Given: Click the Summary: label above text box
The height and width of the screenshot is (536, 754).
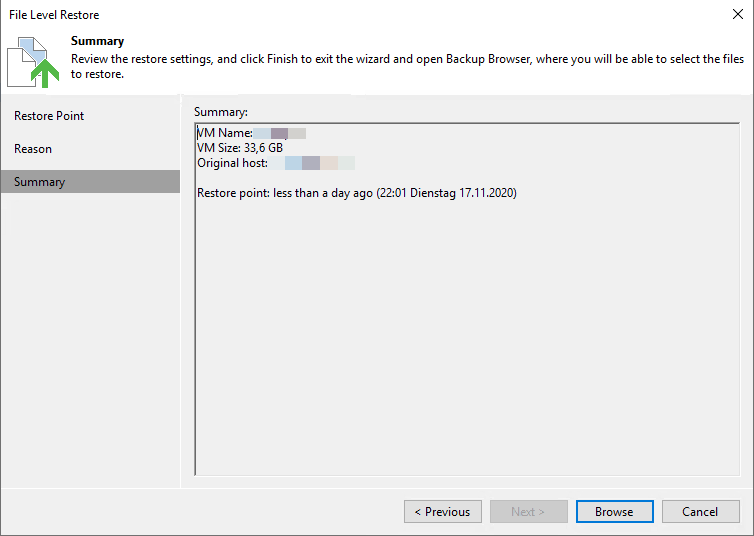Looking at the screenshot, I should [x=221, y=112].
